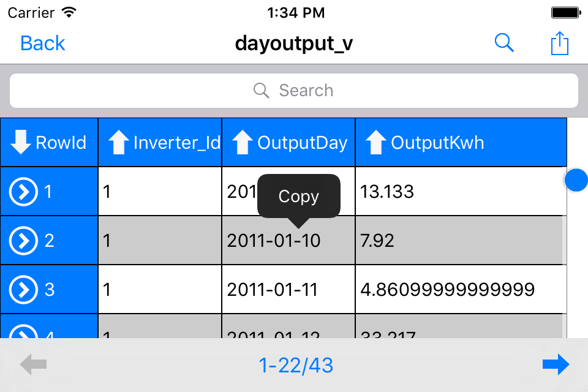Viewport: 588px width, 392px height.
Task: Go Back to previous screen
Action: tap(42, 43)
